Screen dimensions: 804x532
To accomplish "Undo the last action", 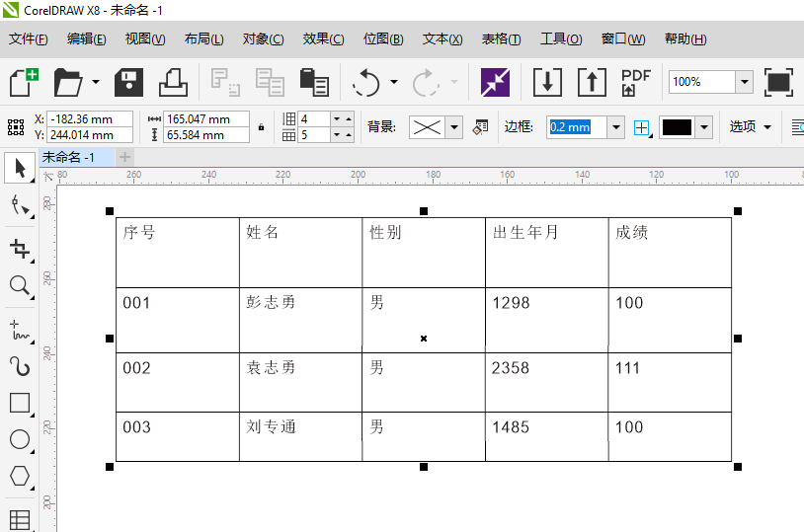I will click(365, 82).
